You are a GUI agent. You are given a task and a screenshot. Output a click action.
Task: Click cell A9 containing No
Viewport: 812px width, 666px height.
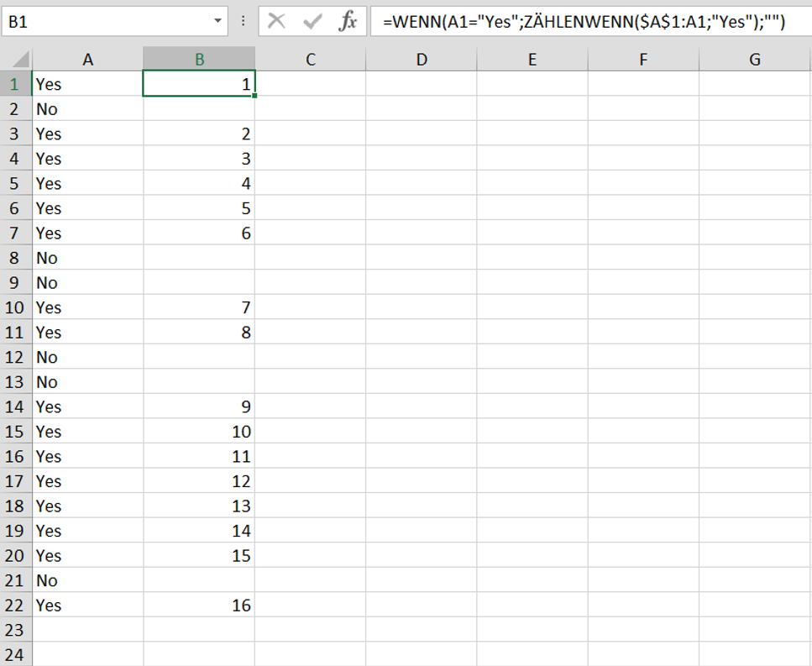click(x=87, y=283)
